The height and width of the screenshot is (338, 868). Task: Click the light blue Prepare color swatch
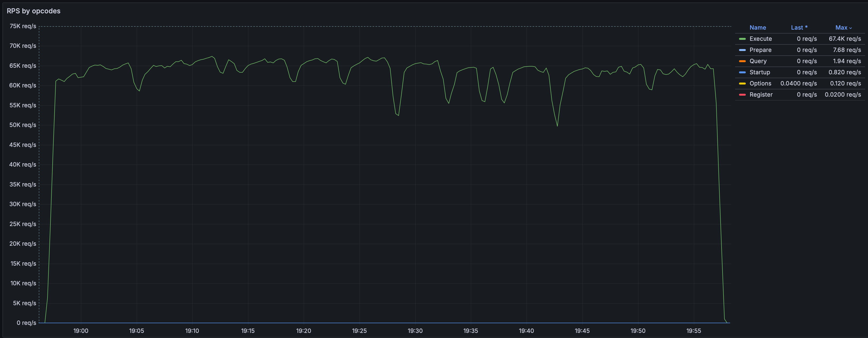[x=742, y=50]
